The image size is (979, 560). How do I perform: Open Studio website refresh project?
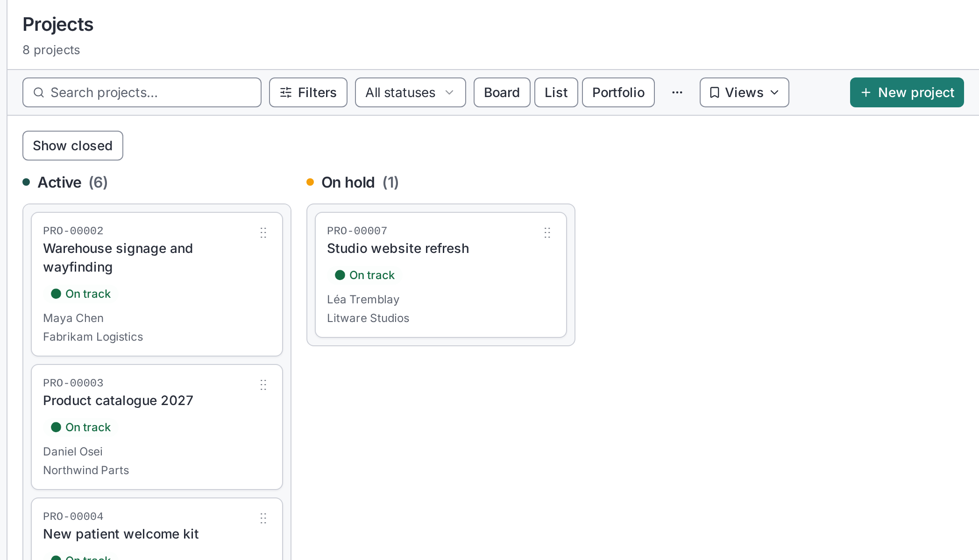point(398,248)
